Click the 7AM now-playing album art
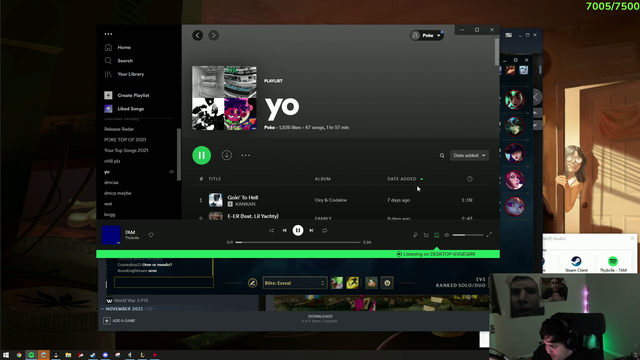 point(111,235)
